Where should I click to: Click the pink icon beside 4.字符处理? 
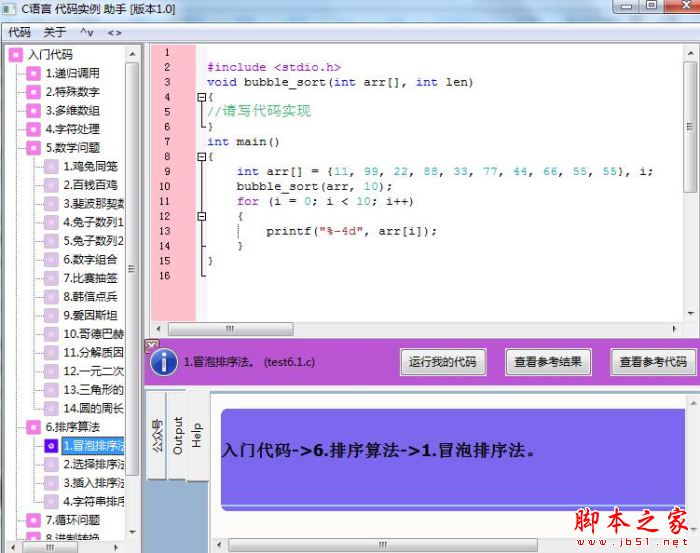[33, 129]
